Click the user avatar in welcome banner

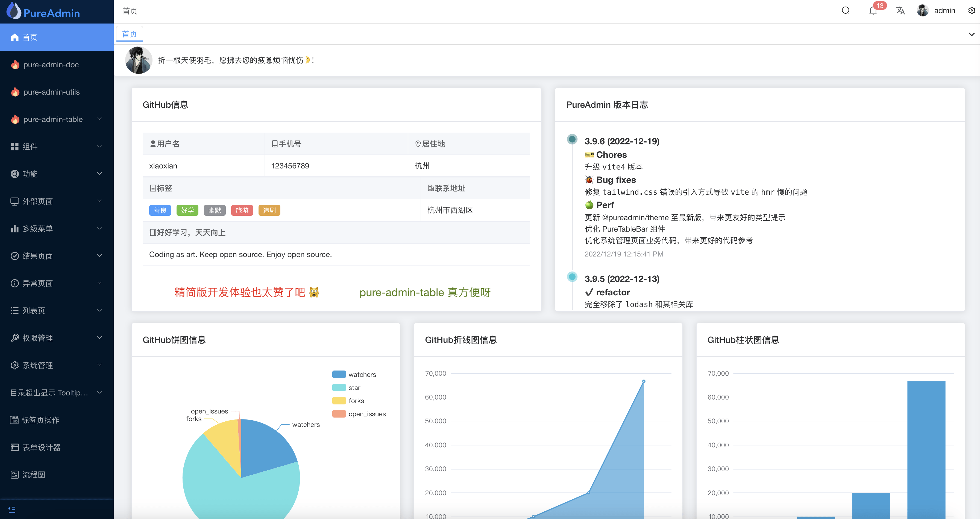tap(139, 60)
